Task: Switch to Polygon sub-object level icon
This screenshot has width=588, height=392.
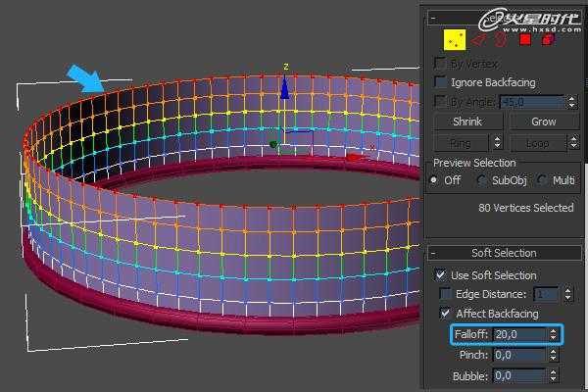Action: click(525, 39)
